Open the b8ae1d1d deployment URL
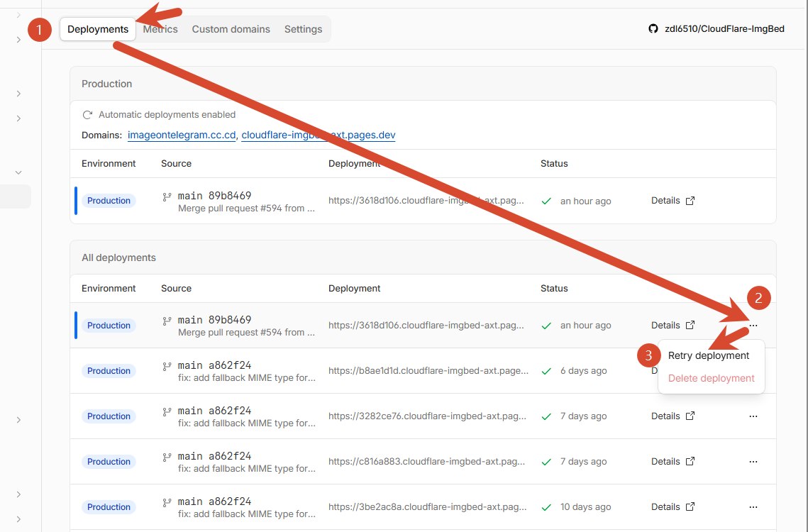The width and height of the screenshot is (808, 532). pyautogui.click(x=428, y=371)
